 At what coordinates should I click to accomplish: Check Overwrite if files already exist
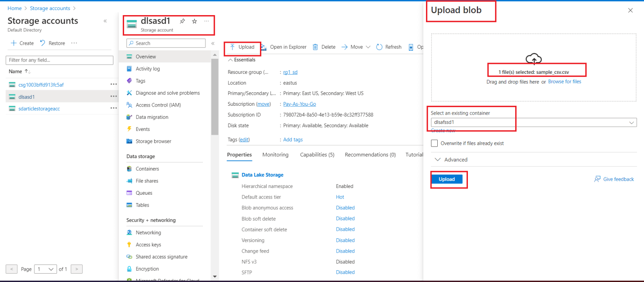coord(434,144)
